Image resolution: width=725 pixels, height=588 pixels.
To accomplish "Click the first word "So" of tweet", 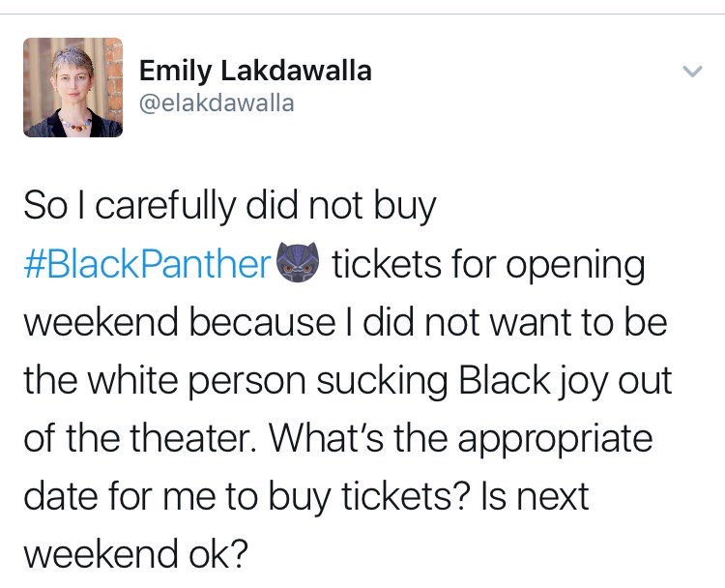I will 42,207.
